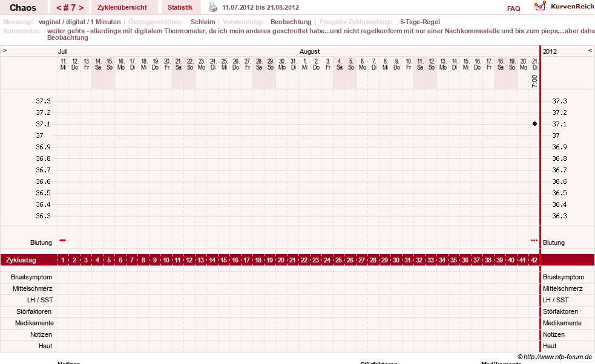595x364 pixels.
Task: Go to previous cycle arrow before #7
Action: [59, 8]
